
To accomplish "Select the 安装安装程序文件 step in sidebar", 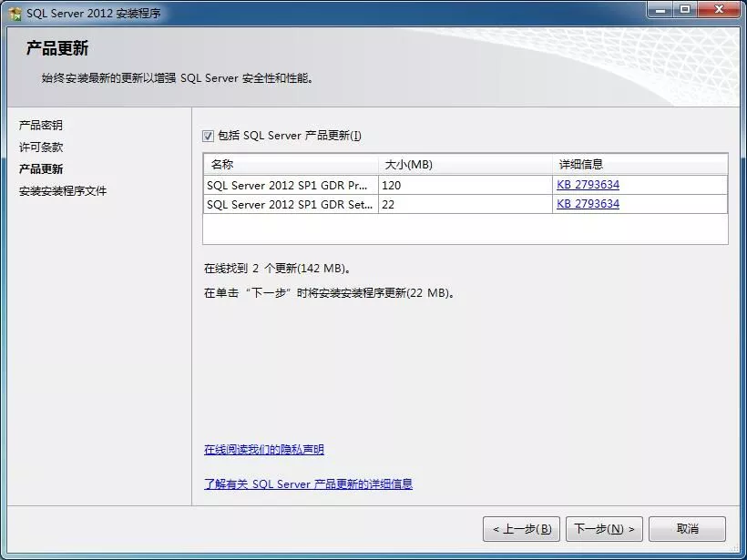I will tap(63, 191).
